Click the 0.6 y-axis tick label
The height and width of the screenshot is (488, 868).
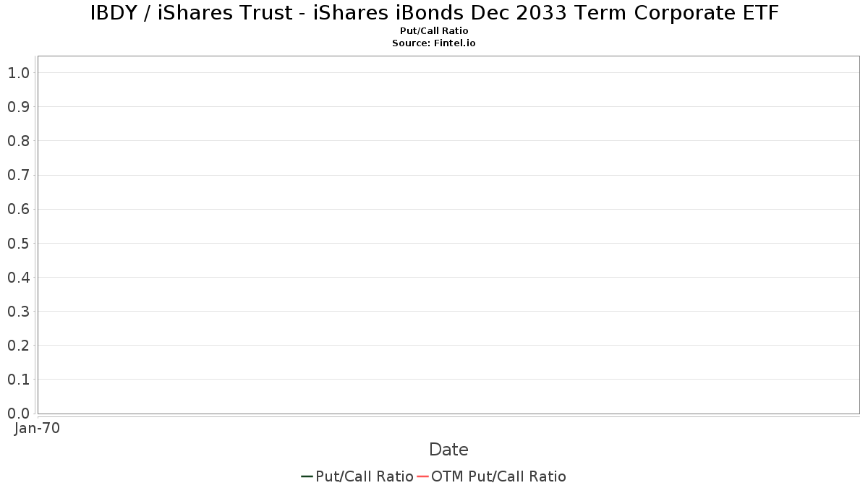click(18, 209)
